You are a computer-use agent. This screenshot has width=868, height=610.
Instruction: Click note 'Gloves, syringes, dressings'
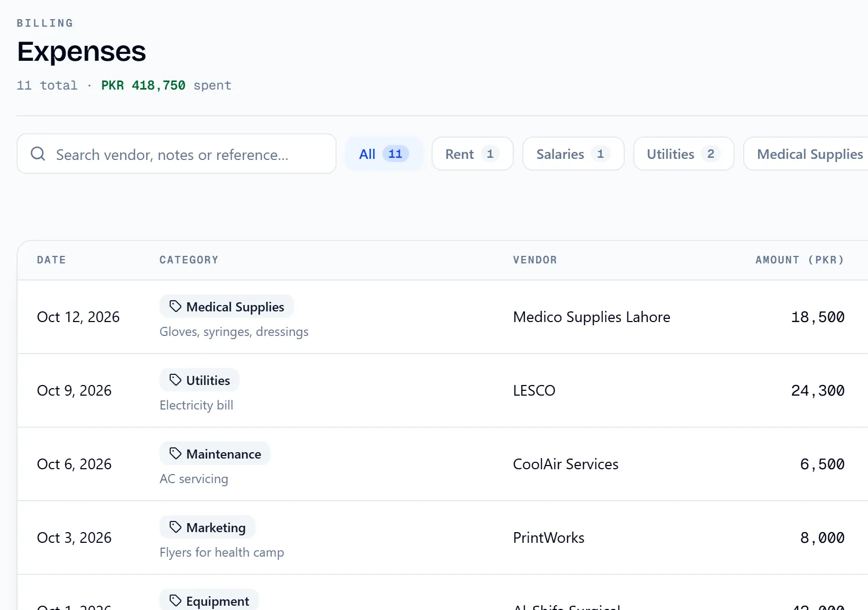pos(234,332)
